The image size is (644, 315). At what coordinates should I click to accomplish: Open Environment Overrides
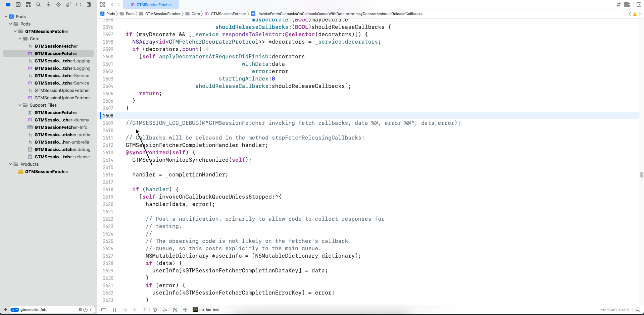(x=175, y=310)
